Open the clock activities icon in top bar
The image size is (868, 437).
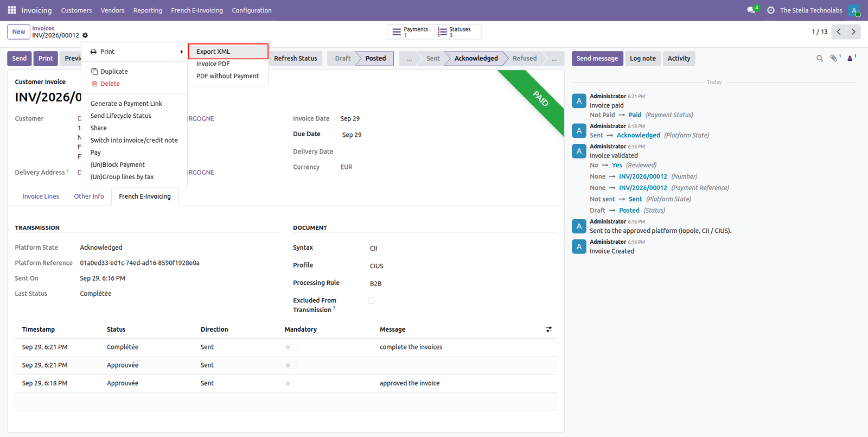(x=770, y=10)
